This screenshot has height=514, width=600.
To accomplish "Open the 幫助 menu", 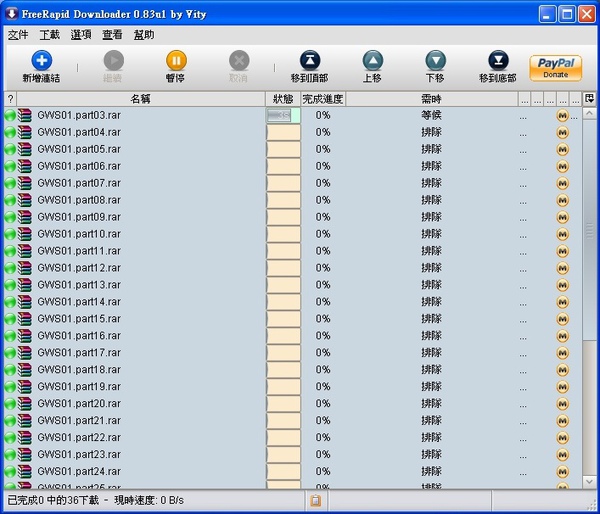I will (x=143, y=35).
